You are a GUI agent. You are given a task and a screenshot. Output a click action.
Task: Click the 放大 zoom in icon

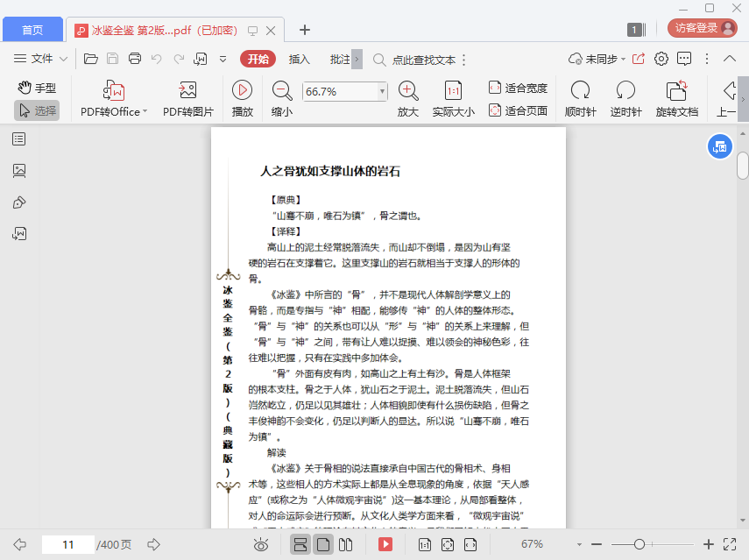[407, 90]
